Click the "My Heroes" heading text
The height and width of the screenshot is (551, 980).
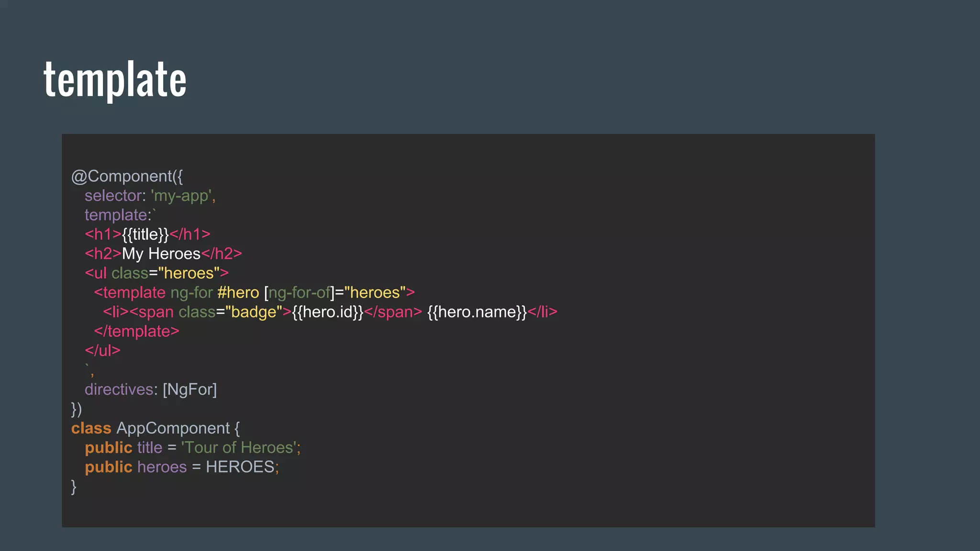[x=161, y=254]
